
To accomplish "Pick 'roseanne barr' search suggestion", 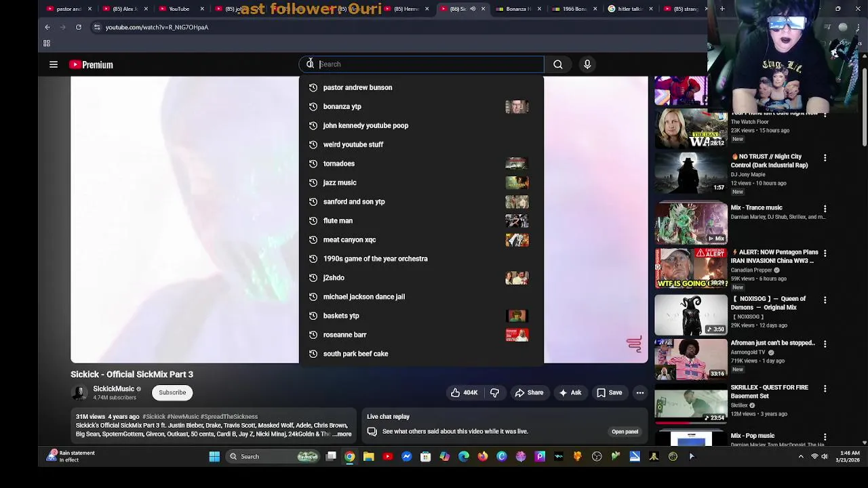I will click(x=421, y=334).
